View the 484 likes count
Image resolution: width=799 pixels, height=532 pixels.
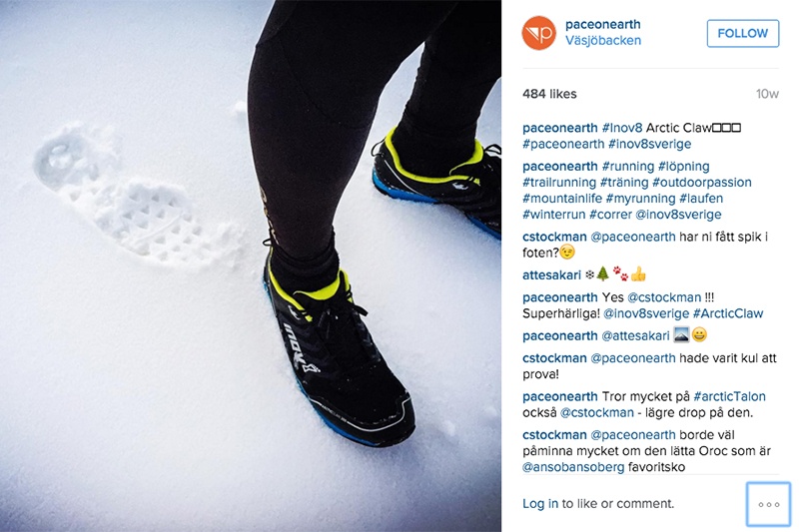click(549, 94)
